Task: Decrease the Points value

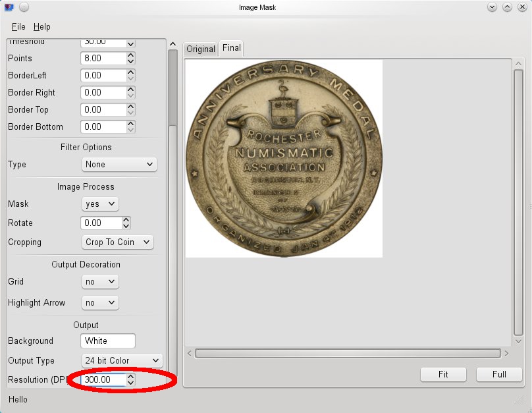Action: tap(131, 62)
